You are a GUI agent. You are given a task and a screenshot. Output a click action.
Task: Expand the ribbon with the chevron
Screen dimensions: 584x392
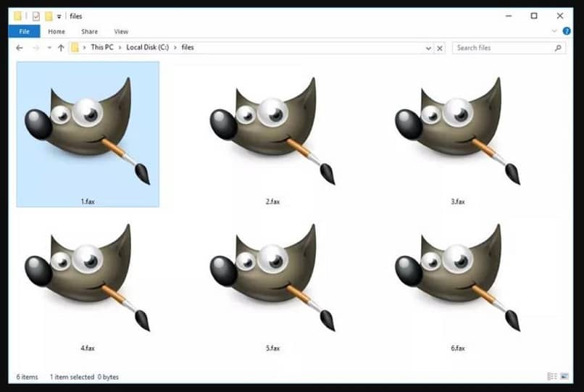tap(554, 31)
